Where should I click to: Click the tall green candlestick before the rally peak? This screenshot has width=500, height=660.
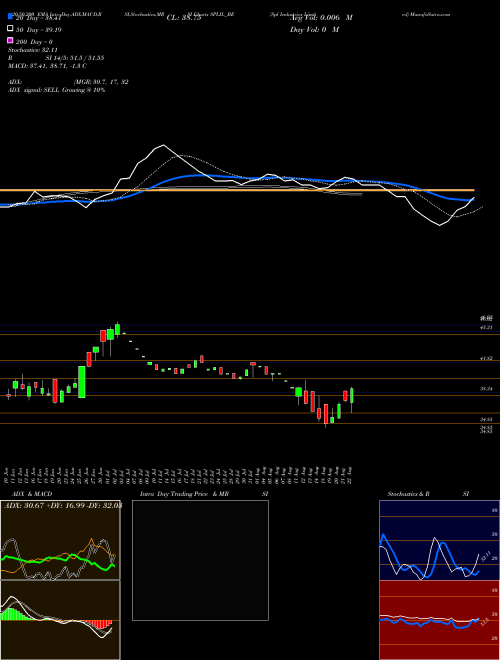click(x=82, y=382)
